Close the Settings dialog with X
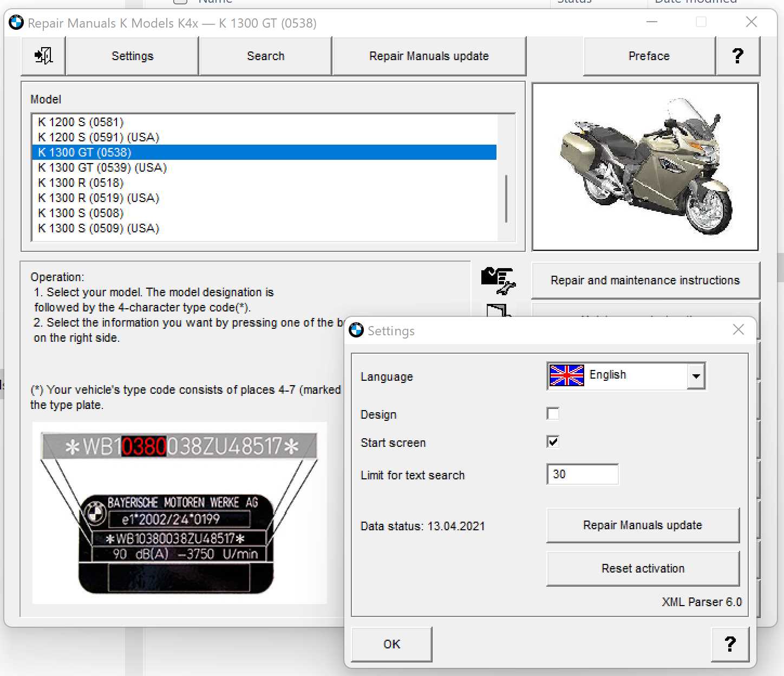This screenshot has width=784, height=676. point(739,329)
